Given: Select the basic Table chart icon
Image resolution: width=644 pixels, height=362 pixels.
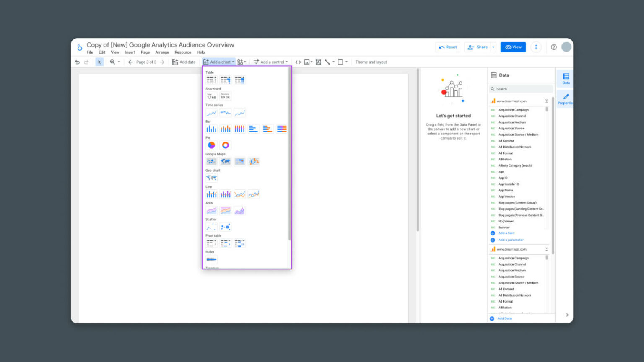Looking at the screenshot, I should coord(211,80).
